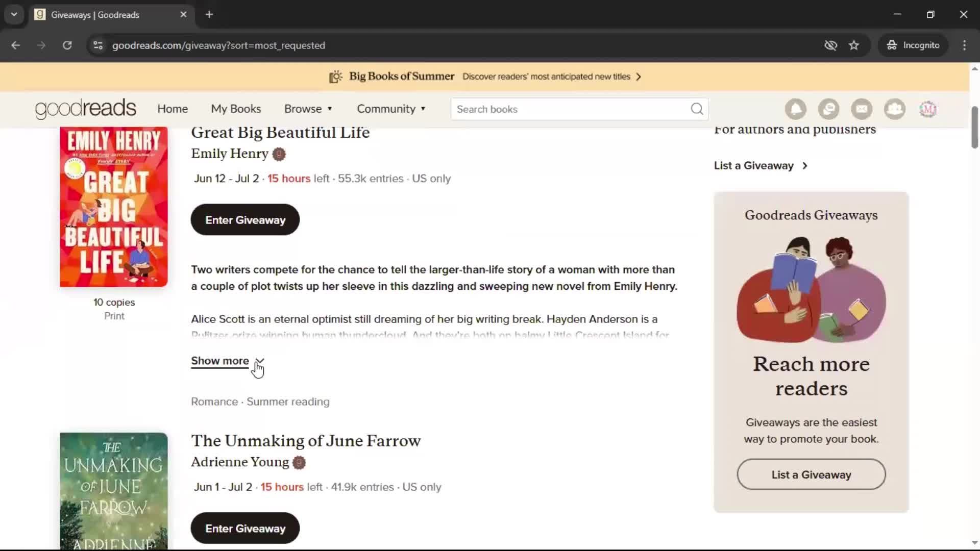Image resolution: width=980 pixels, height=551 pixels.
Task: Open the Great Big Beautiful Life title link
Action: coord(280,133)
